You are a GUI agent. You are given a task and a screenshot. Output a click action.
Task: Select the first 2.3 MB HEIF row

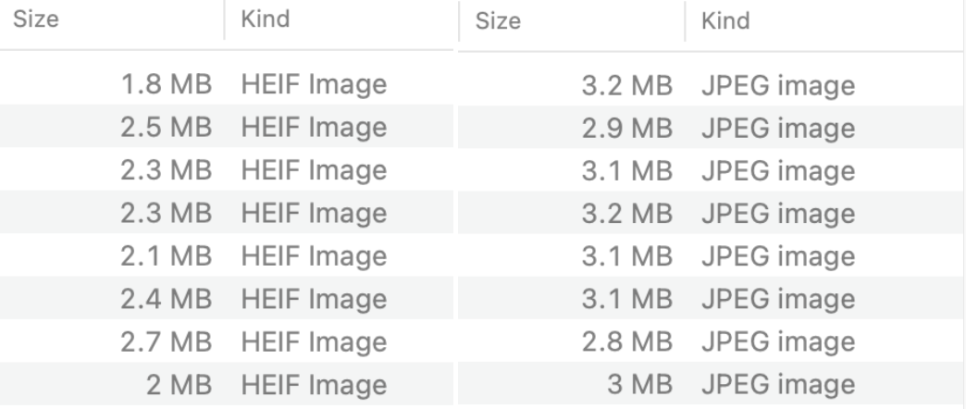click(x=227, y=169)
